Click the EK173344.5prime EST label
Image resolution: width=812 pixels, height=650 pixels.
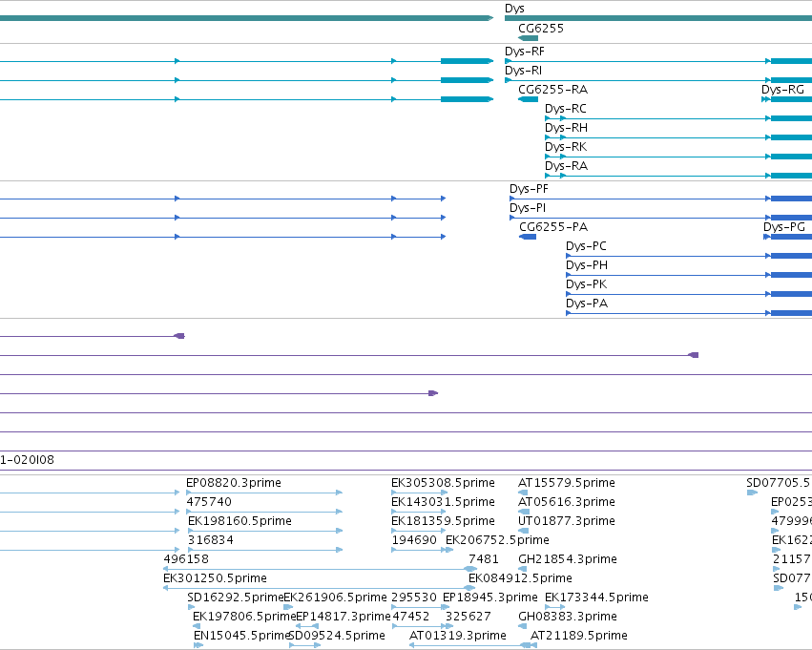[596, 598]
